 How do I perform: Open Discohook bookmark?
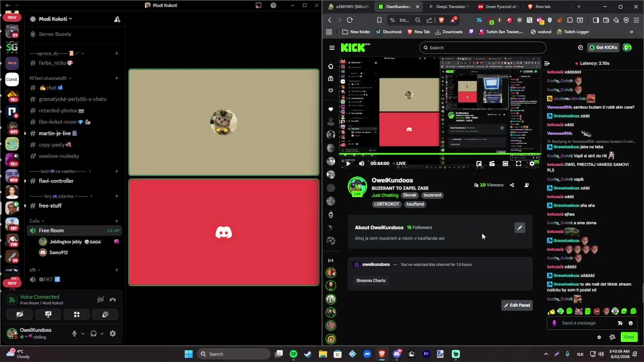pos(388,32)
